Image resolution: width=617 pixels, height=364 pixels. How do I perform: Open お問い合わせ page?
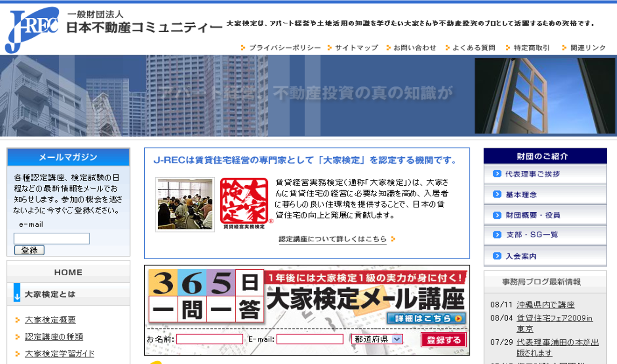[415, 48]
